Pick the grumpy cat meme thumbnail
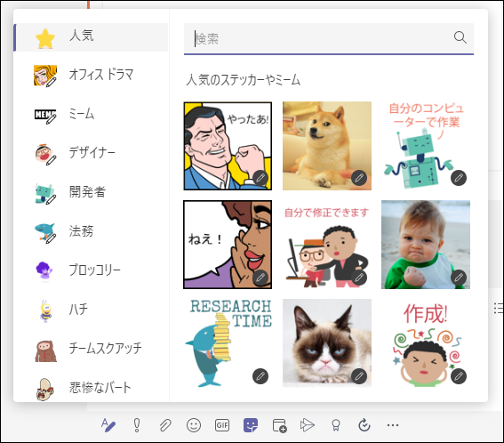 [x=327, y=343]
